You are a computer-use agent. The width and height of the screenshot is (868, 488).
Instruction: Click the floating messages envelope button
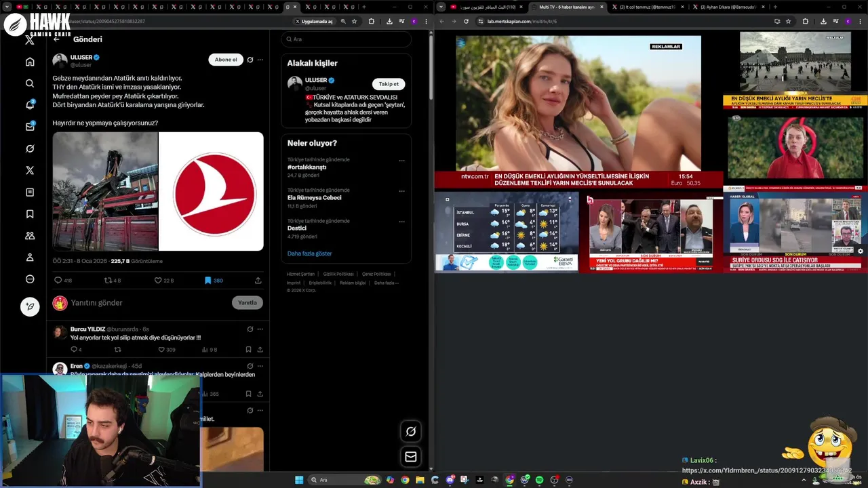click(x=410, y=457)
